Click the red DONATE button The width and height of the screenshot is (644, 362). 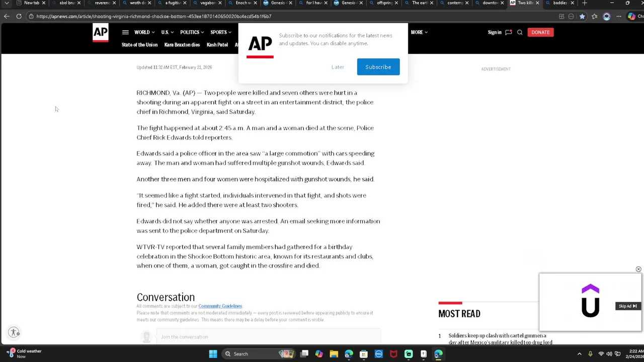coord(540,32)
